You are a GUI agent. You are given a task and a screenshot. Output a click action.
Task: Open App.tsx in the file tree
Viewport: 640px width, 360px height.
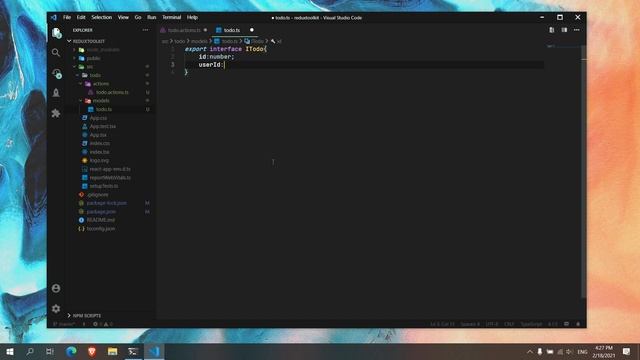[x=98, y=135]
